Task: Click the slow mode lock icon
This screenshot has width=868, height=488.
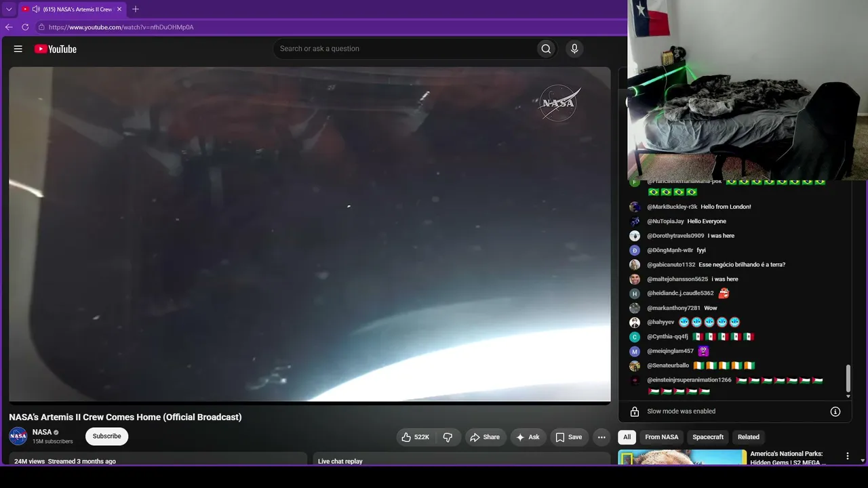Action: pos(635,411)
